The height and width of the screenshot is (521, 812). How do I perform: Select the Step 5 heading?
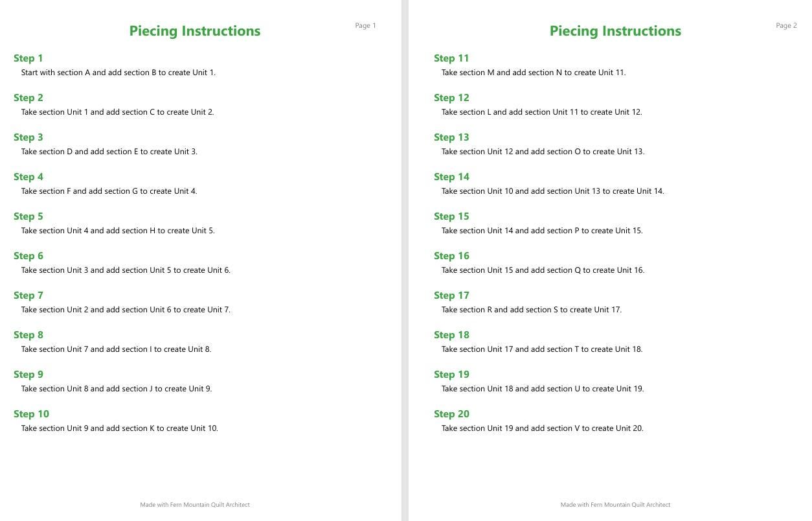(x=28, y=216)
